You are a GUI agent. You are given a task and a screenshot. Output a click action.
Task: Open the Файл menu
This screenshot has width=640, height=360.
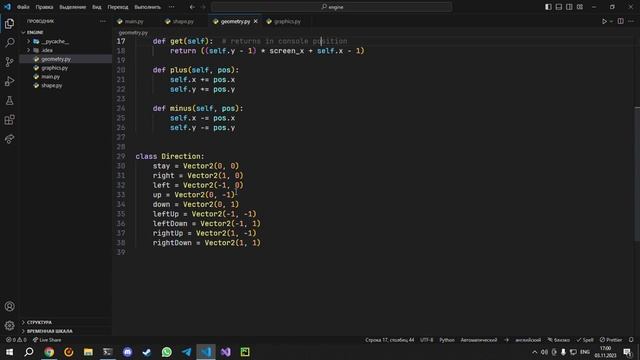[x=23, y=7]
